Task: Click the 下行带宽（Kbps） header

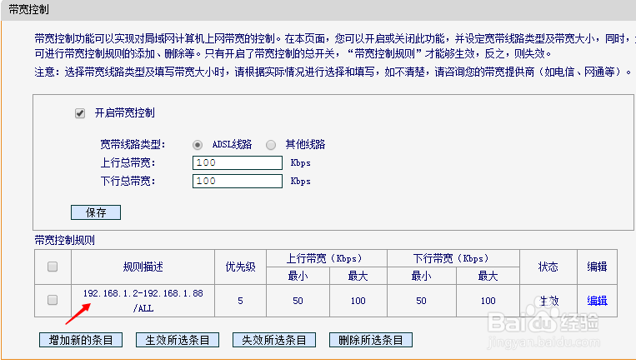Action: 451,258
